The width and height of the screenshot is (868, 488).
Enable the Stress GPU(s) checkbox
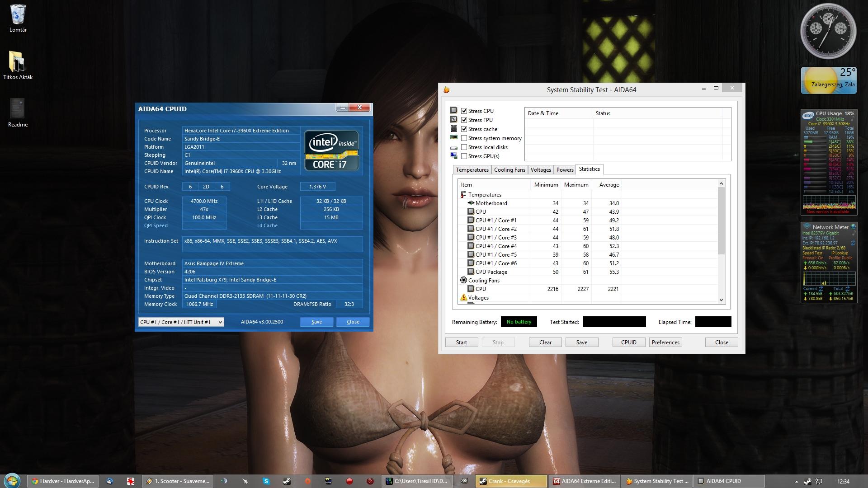(x=464, y=156)
